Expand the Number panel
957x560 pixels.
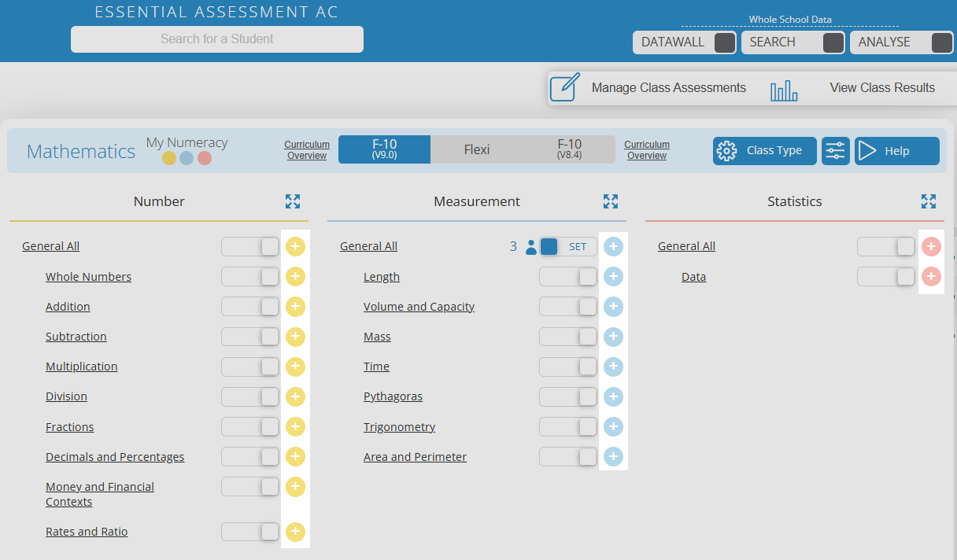tap(293, 201)
